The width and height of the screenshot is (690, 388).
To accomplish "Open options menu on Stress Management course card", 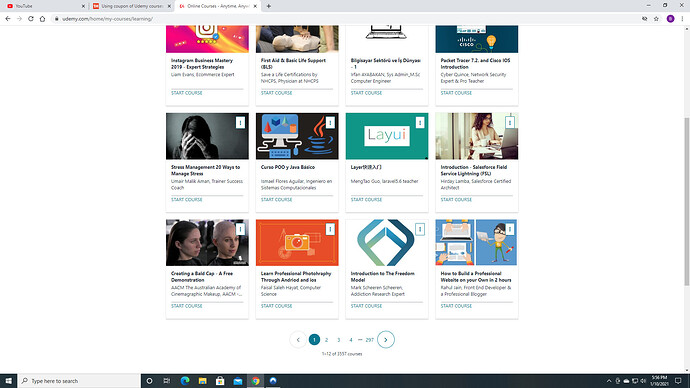I will point(240,122).
